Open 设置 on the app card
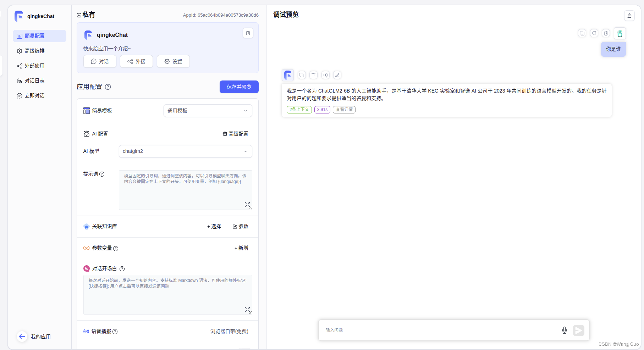 click(x=173, y=61)
